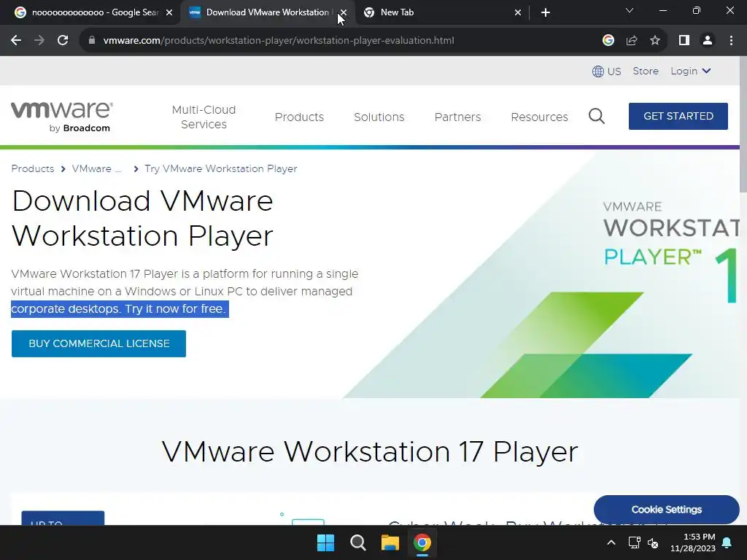Click highlighted text 'Try it now for free.'

[x=175, y=308]
